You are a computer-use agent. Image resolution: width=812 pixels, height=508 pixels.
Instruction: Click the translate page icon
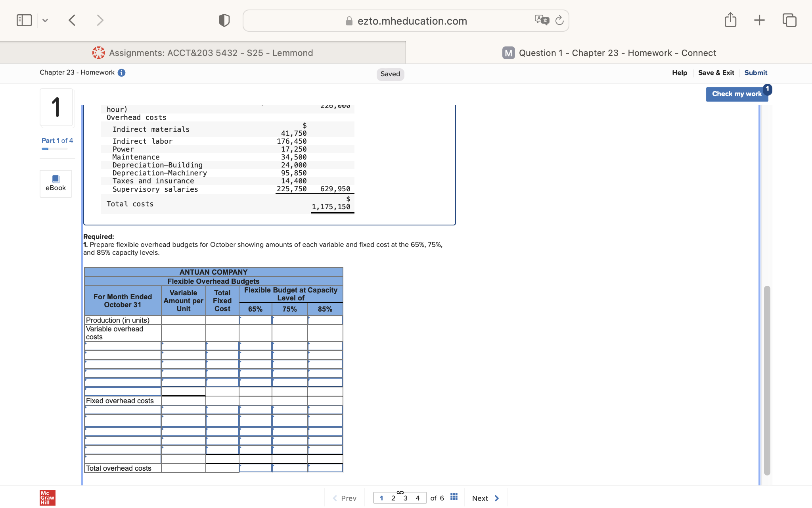pos(542,20)
